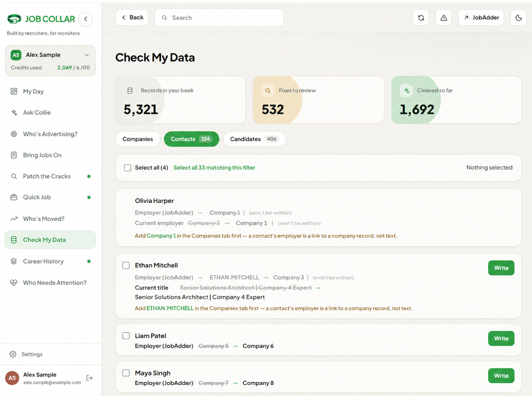Open My Day in the sidebar
This screenshot has width=532, height=396.
50,91
